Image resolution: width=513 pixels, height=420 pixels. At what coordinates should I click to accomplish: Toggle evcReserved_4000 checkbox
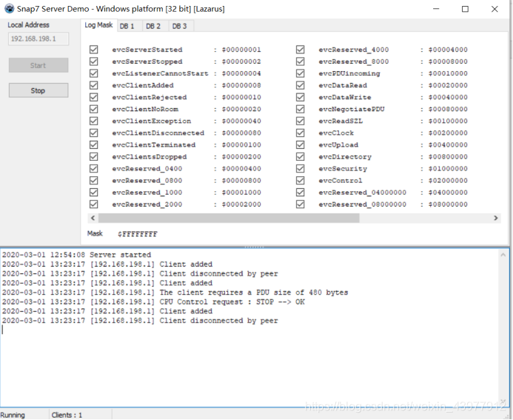[301, 50]
